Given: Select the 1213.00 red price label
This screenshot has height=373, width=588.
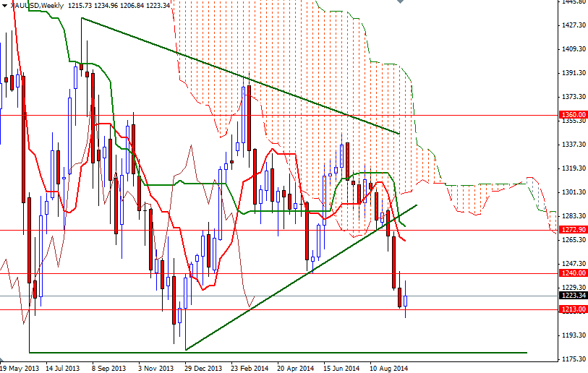Looking at the screenshot, I should click(574, 309).
